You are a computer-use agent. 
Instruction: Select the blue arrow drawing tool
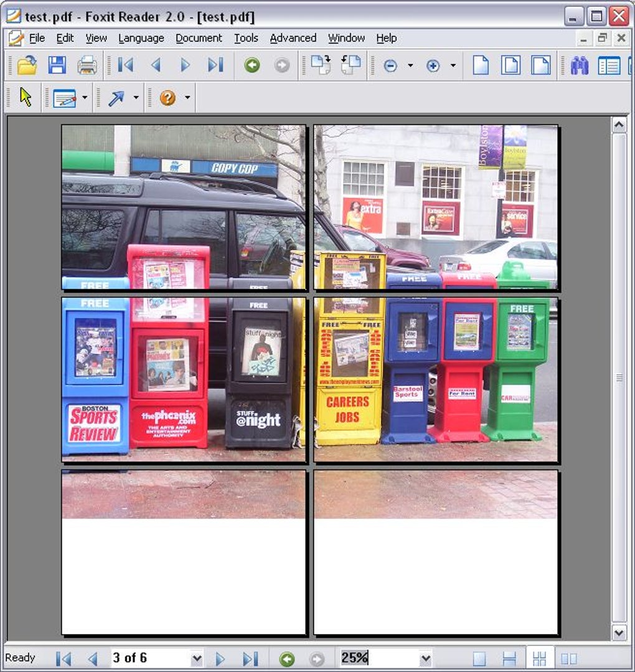[116, 98]
